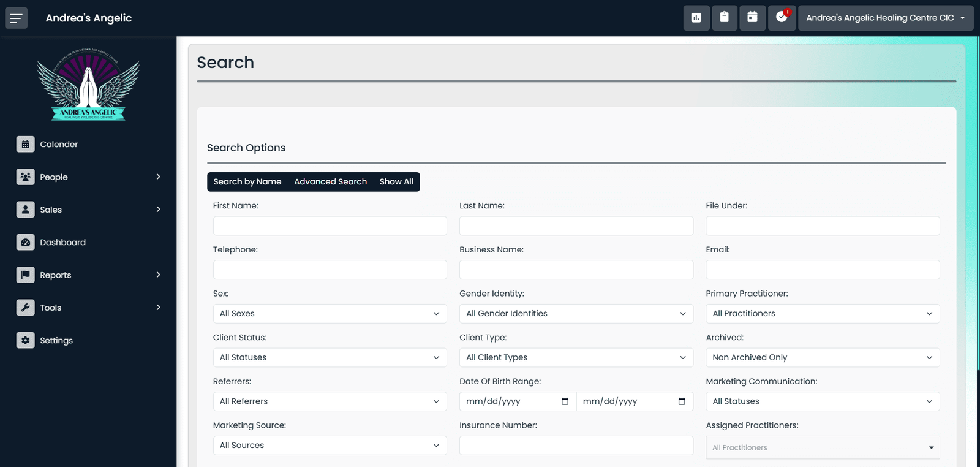The width and height of the screenshot is (980, 467).
Task: Open the clipboard icon in top bar
Action: [x=724, y=18]
